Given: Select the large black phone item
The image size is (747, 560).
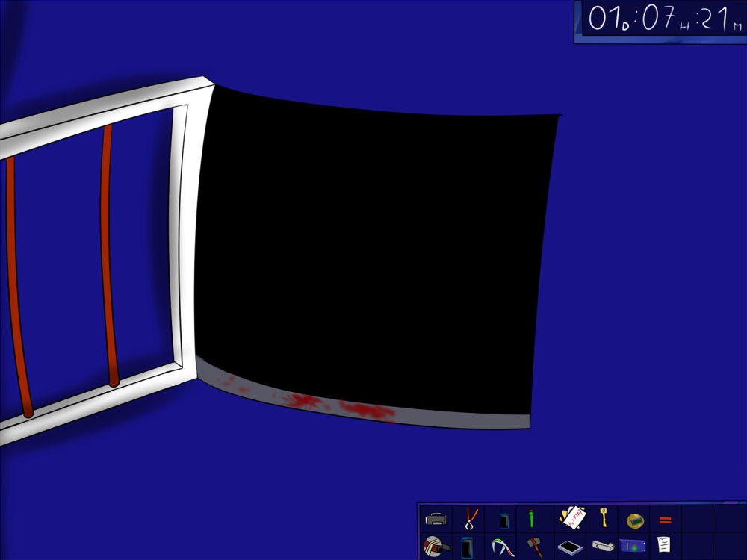Looking at the screenshot, I should coord(468,547).
